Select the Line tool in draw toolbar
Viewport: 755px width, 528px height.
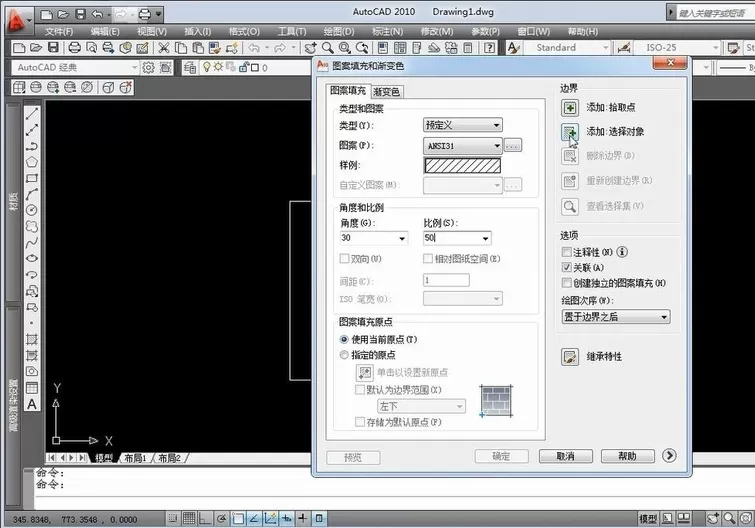(32, 114)
